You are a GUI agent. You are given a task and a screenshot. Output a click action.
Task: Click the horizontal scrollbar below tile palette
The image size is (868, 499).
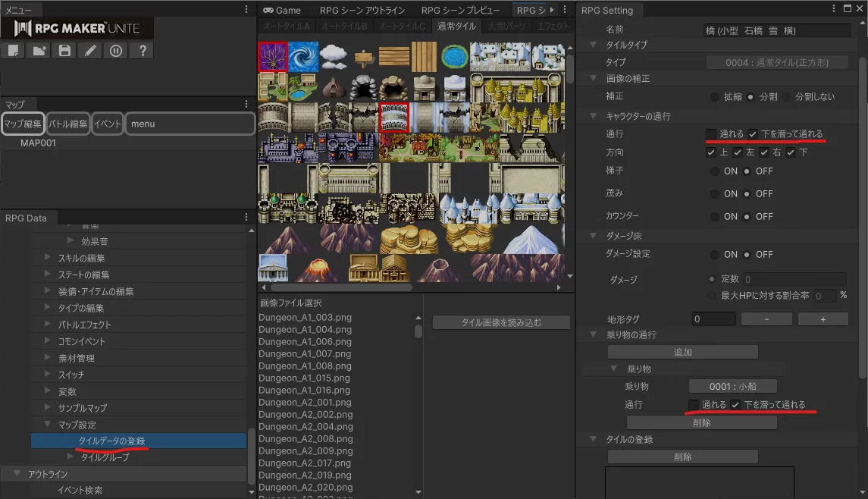[341, 287]
